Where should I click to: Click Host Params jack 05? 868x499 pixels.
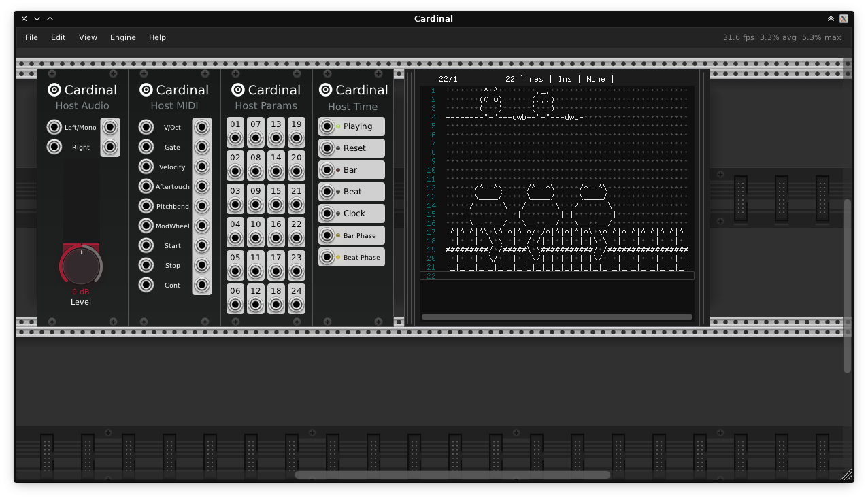(235, 272)
